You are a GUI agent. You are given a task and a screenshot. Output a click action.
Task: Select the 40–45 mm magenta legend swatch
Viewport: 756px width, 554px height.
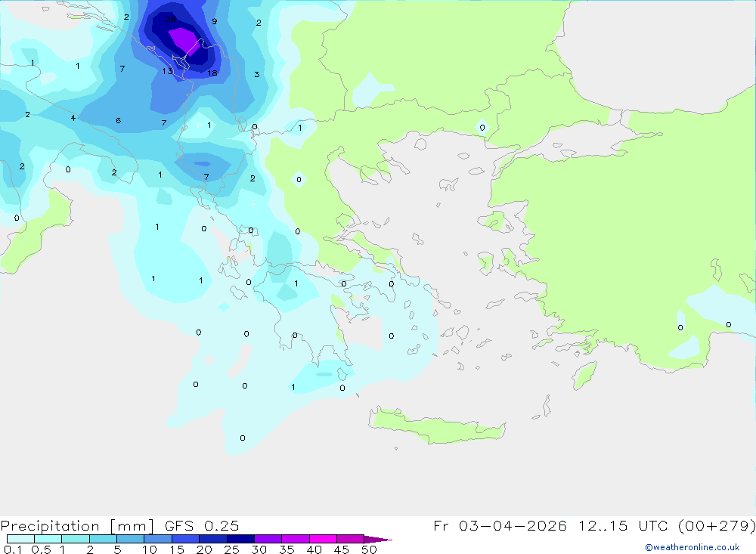point(323,539)
